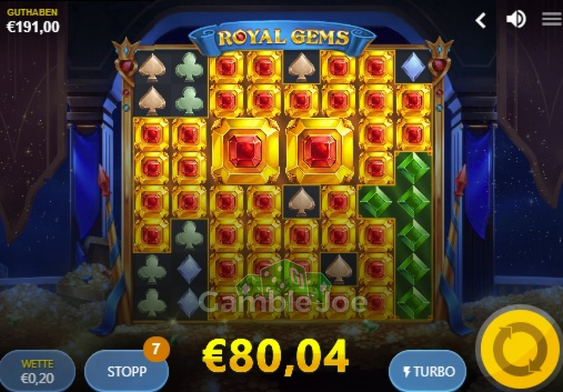Image resolution: width=563 pixels, height=392 pixels.
Task: Stop the autoplay with STOPP button
Action: coord(127,372)
